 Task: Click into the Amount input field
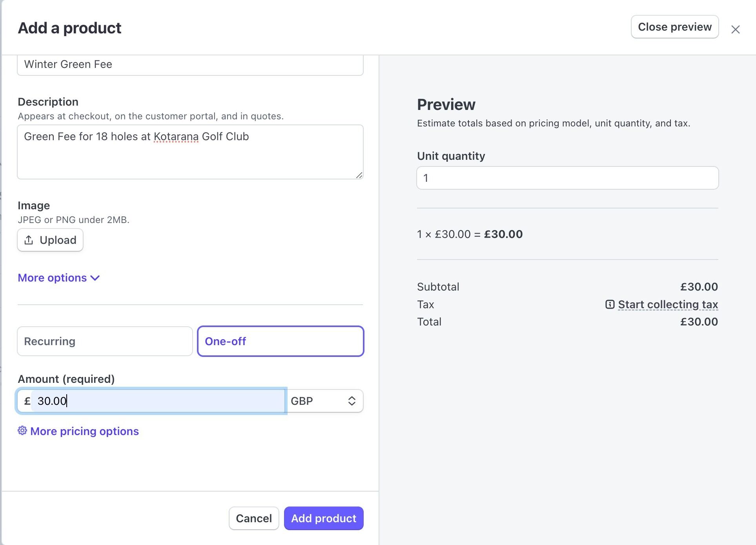157,401
